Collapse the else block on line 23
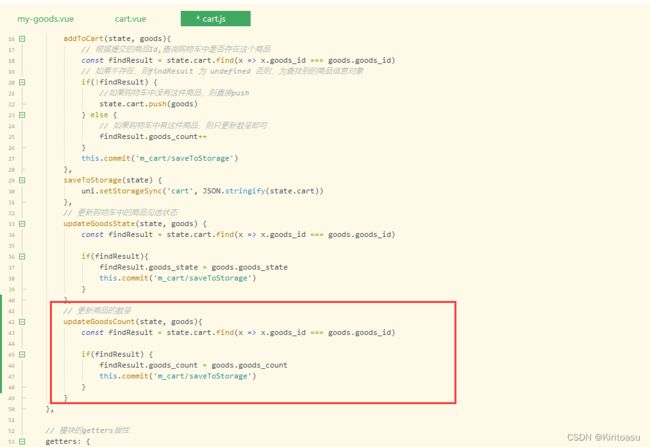Image resolution: width=650 pixels, height=447 pixels. (x=22, y=115)
